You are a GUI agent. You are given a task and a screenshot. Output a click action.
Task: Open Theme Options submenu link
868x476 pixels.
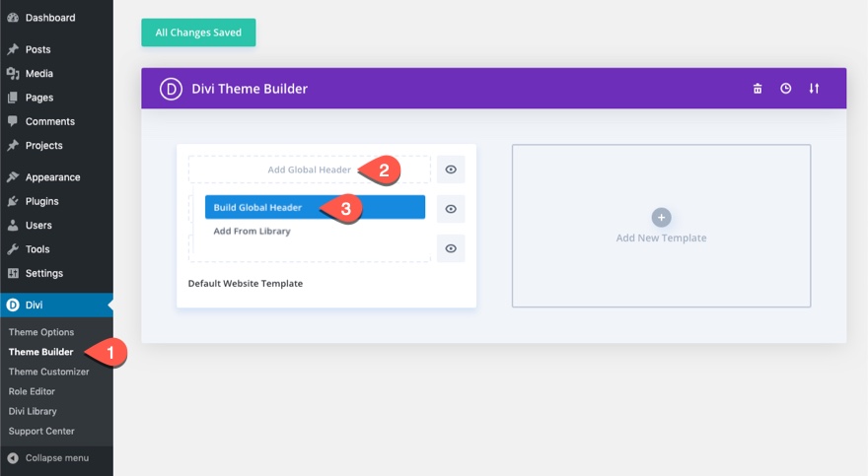pos(41,332)
